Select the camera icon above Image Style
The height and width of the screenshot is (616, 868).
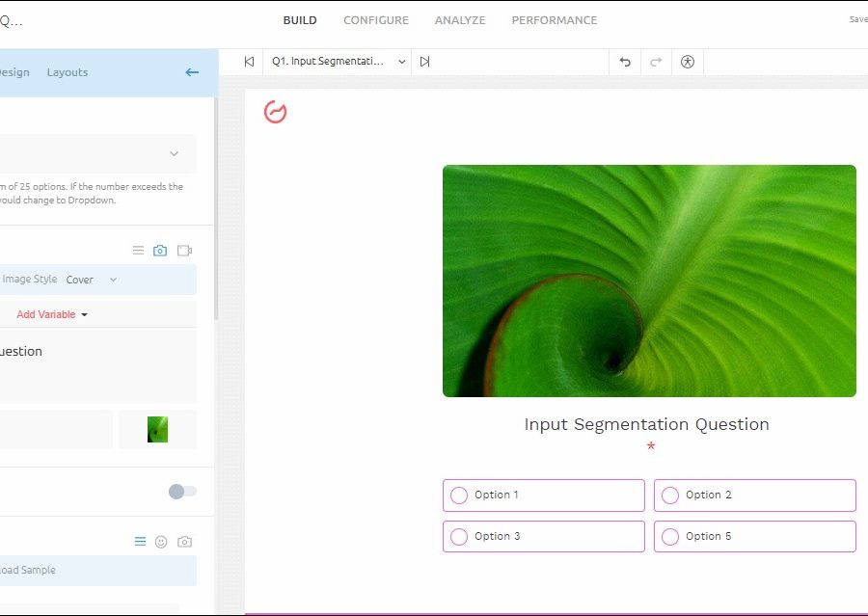coord(160,251)
